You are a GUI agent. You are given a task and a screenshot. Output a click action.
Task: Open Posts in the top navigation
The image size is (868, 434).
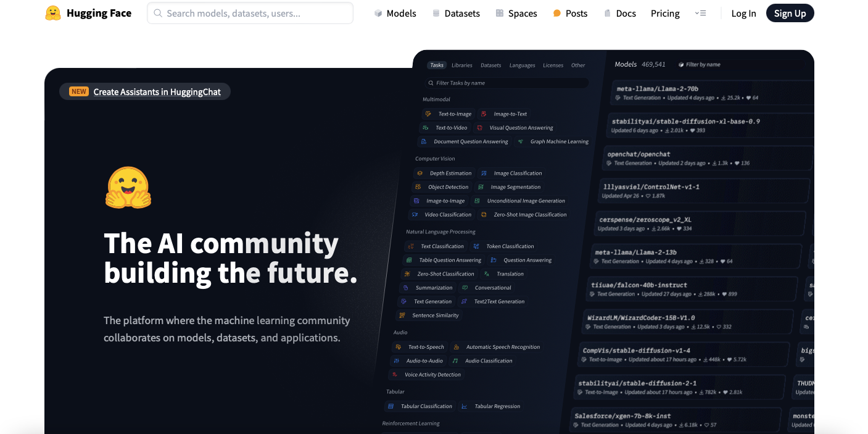tap(570, 13)
